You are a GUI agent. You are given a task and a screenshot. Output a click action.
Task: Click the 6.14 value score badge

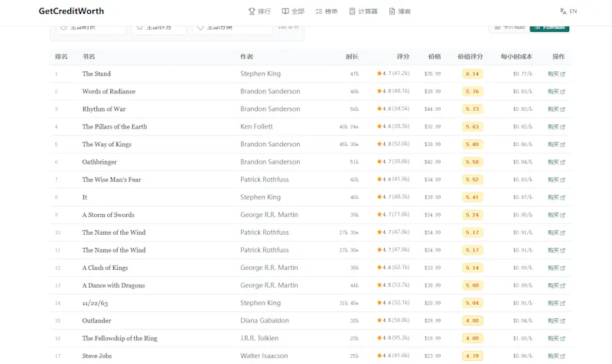472,73
